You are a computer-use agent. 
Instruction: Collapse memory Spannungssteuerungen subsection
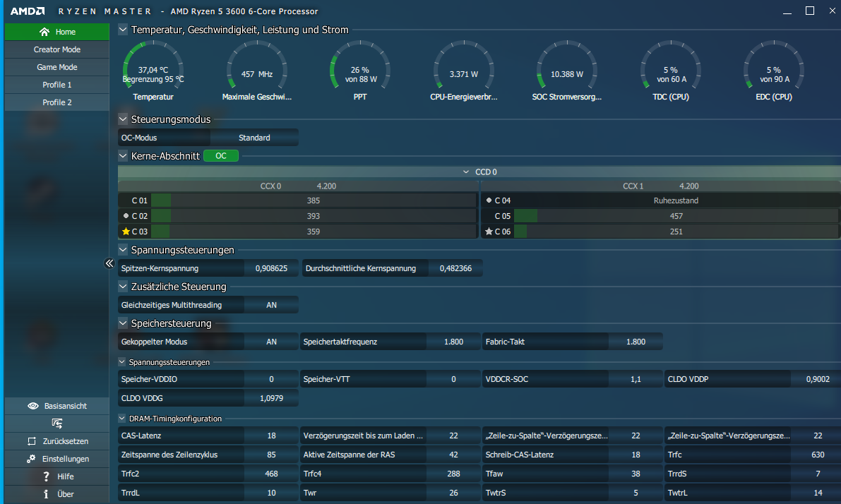coord(121,362)
